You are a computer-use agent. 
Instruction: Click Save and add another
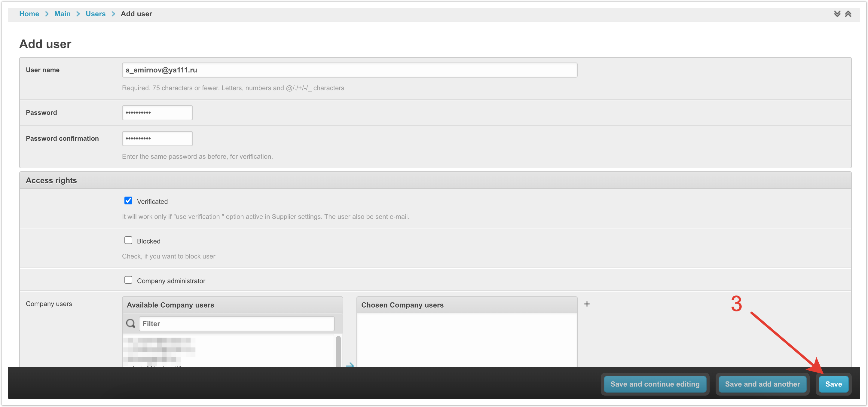[x=762, y=384]
